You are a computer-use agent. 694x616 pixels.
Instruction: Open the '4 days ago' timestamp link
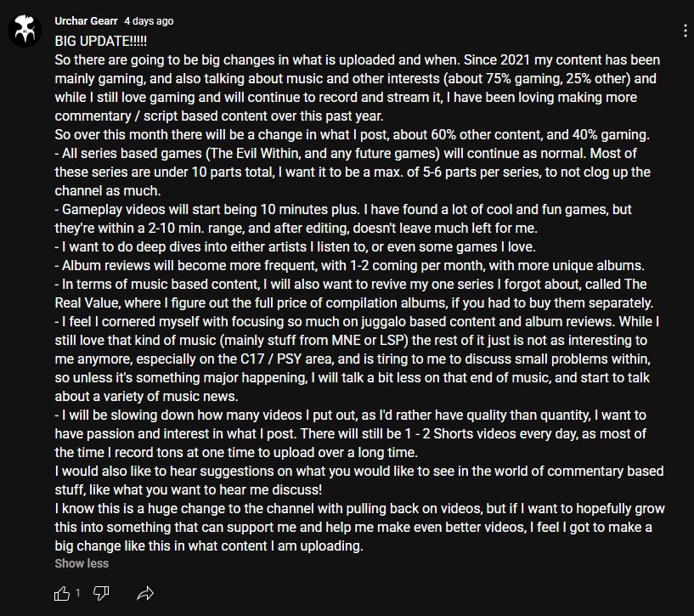click(149, 20)
